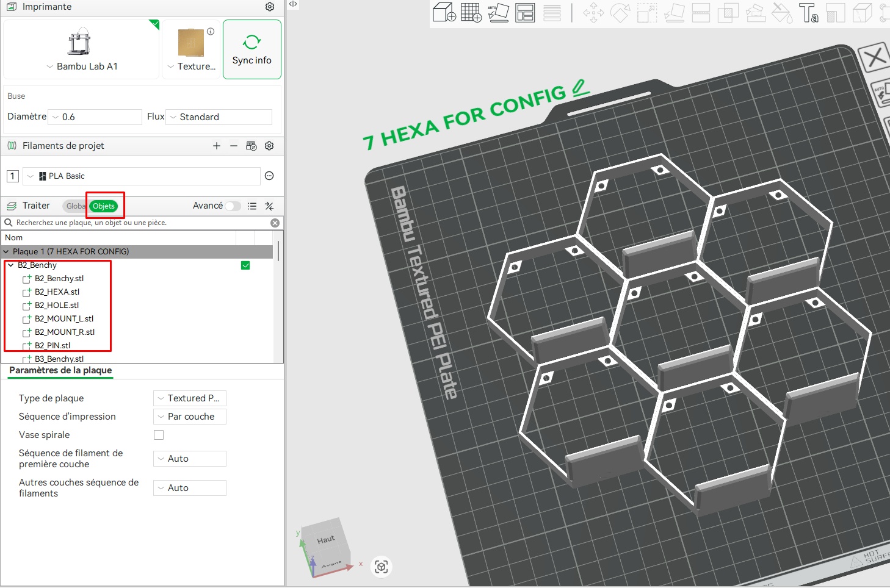Open Autres couches séquence de filaments dropdown
Screen dimensions: 890x588
coord(190,488)
